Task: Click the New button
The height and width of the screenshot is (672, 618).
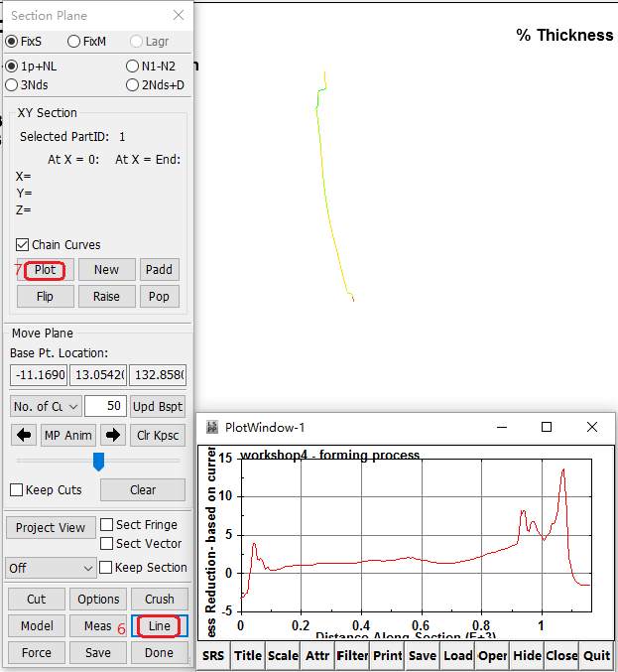Action: point(107,270)
